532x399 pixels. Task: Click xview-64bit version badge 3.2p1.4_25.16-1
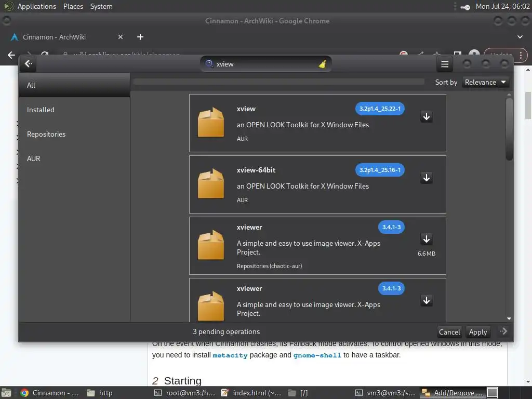pos(380,170)
